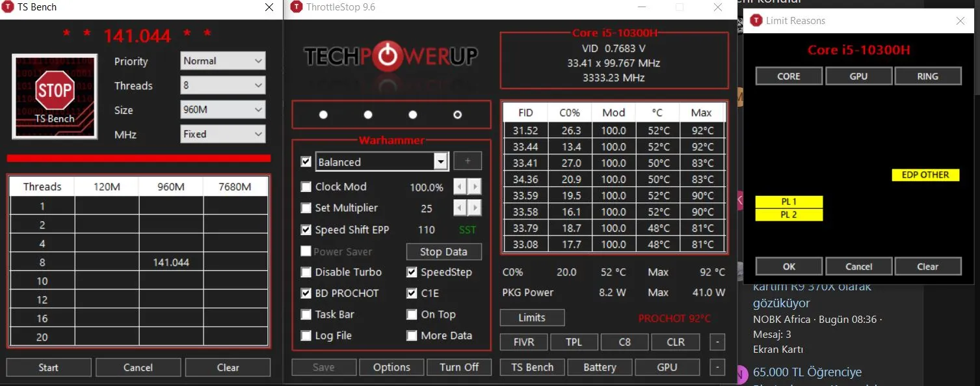
Task: Increase Clock Mod with right arrow
Action: (x=475, y=187)
